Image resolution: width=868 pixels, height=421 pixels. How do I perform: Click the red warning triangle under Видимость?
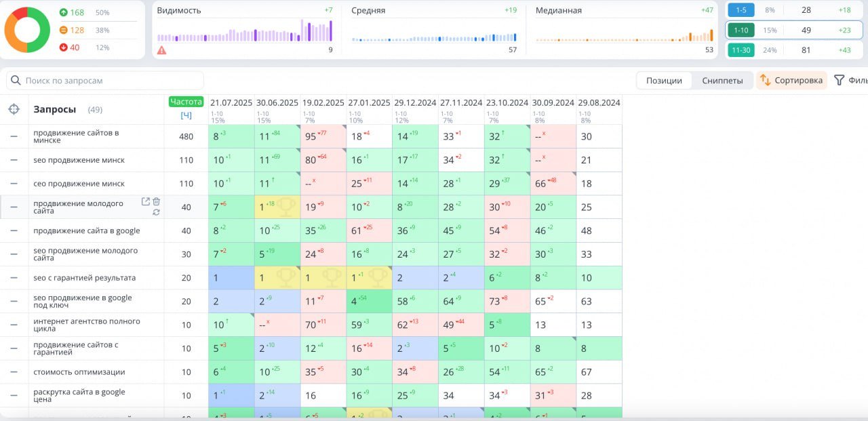point(161,49)
